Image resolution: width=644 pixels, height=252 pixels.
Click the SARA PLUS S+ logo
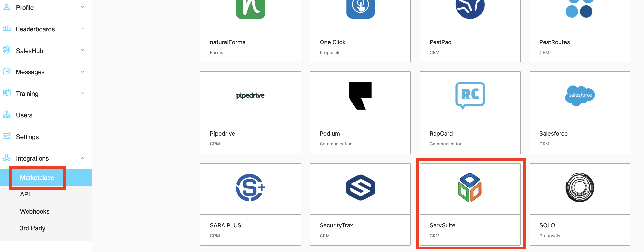click(250, 187)
